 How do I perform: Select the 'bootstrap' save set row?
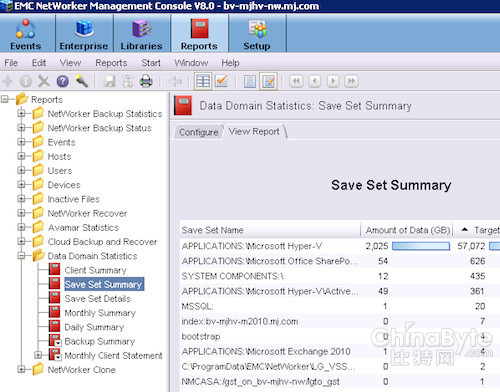[340, 336]
